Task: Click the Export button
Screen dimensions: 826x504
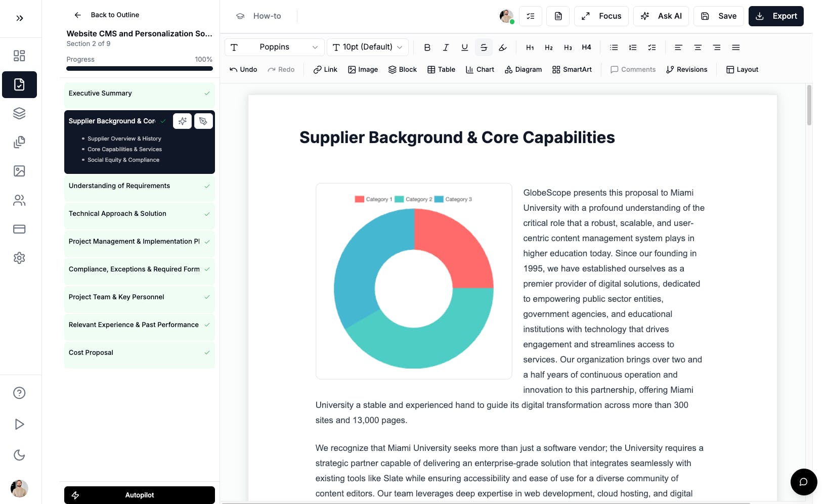Action: pos(776,16)
